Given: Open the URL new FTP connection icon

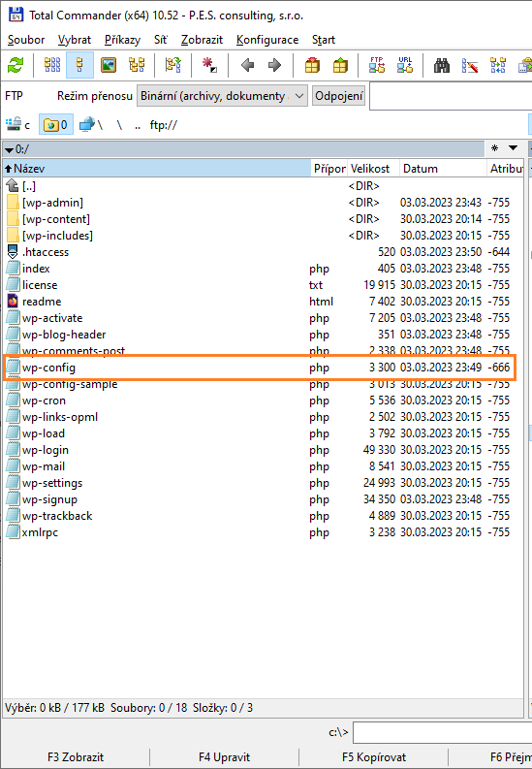Looking at the screenshot, I should (x=405, y=65).
